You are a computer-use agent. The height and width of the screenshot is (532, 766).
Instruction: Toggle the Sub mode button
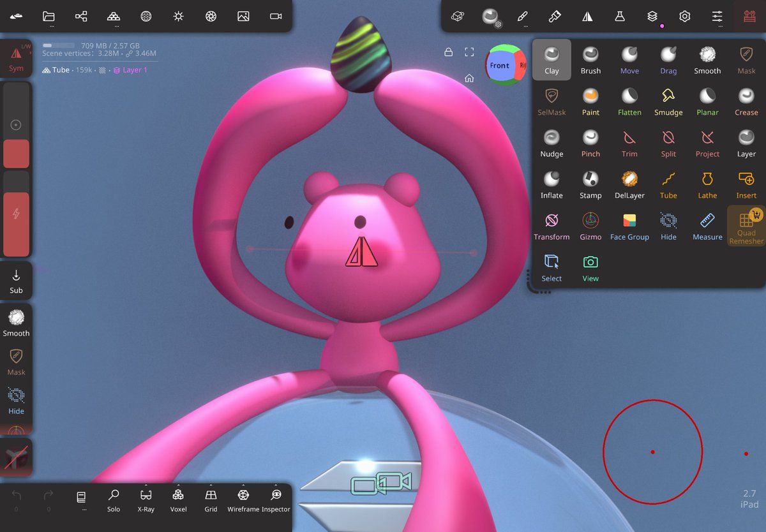[x=16, y=281]
